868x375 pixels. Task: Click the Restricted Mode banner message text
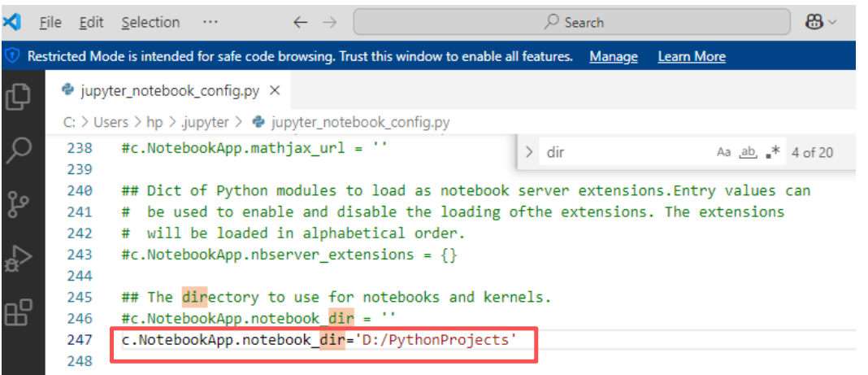(x=300, y=56)
